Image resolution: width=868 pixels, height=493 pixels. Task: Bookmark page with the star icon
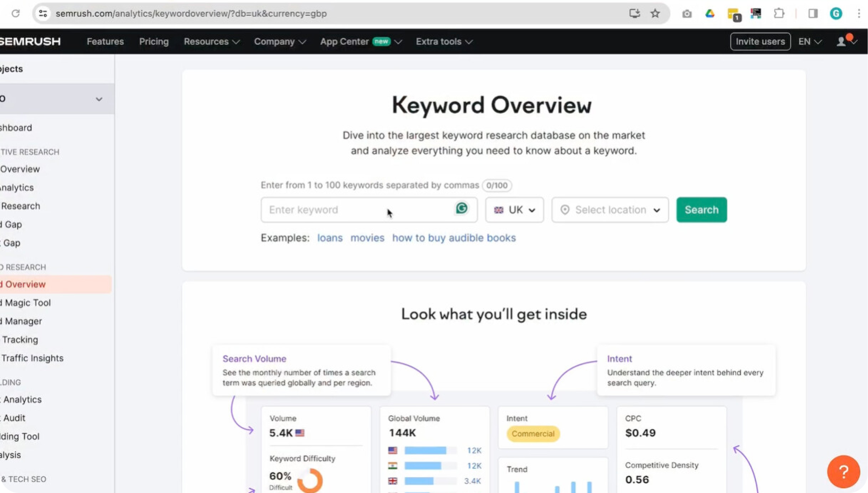(655, 14)
